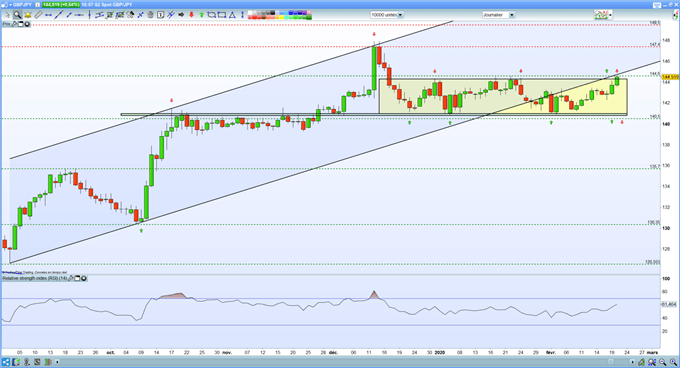
Task: Choose the diagonal trend line tool
Action: click(x=59, y=15)
